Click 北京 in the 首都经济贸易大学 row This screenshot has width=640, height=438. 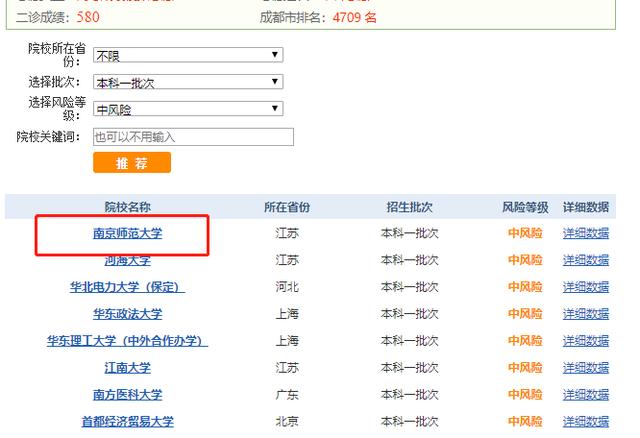287,422
